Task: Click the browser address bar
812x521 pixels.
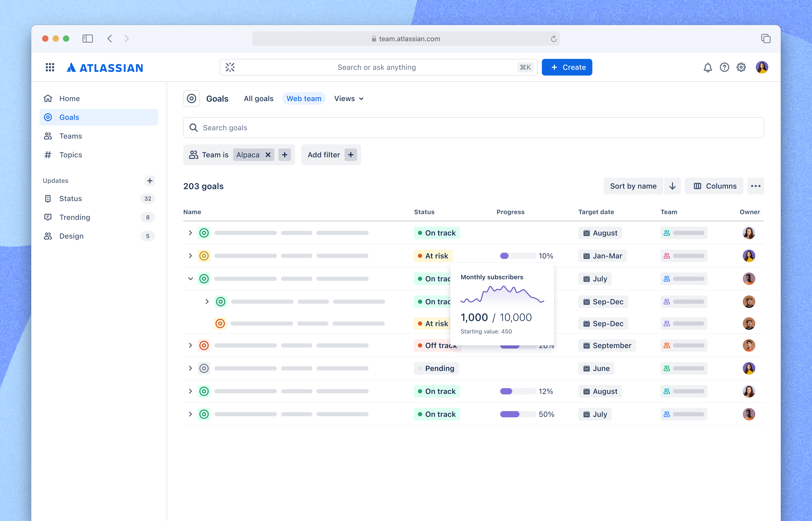Action: click(406, 39)
